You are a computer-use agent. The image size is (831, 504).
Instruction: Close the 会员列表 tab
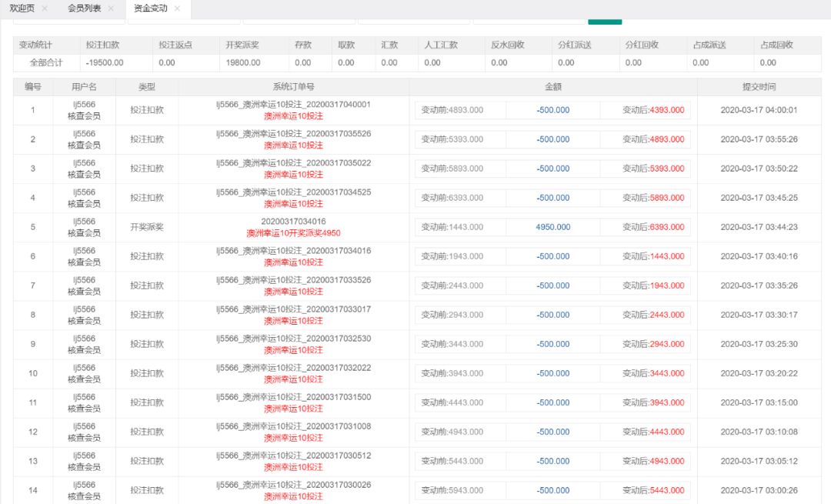(111, 8)
